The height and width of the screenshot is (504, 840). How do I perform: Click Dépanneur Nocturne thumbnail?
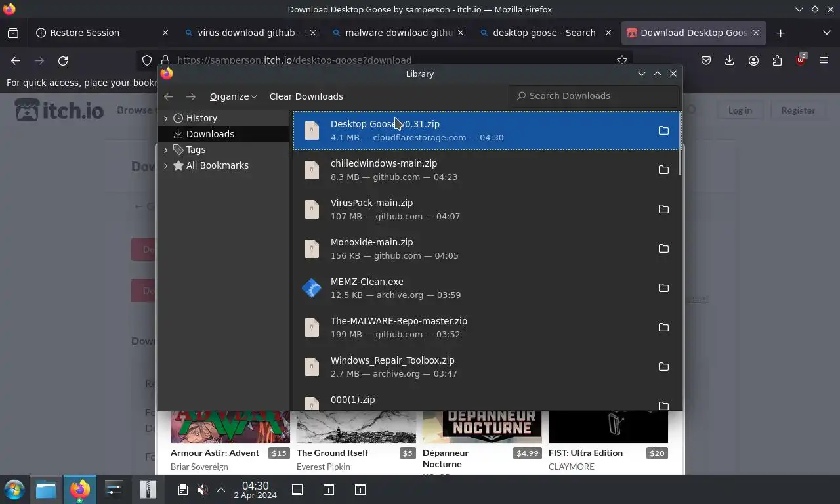[x=482, y=427]
